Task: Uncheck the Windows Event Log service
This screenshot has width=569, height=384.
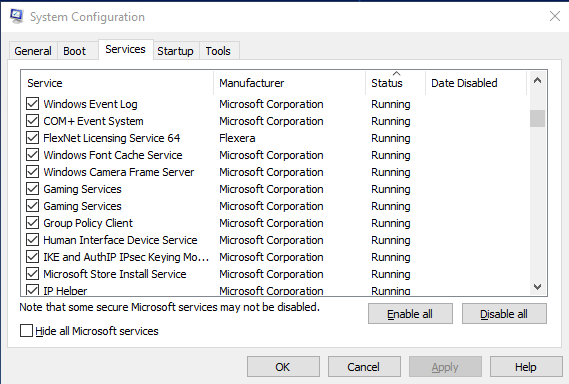Action: pyautogui.click(x=32, y=104)
